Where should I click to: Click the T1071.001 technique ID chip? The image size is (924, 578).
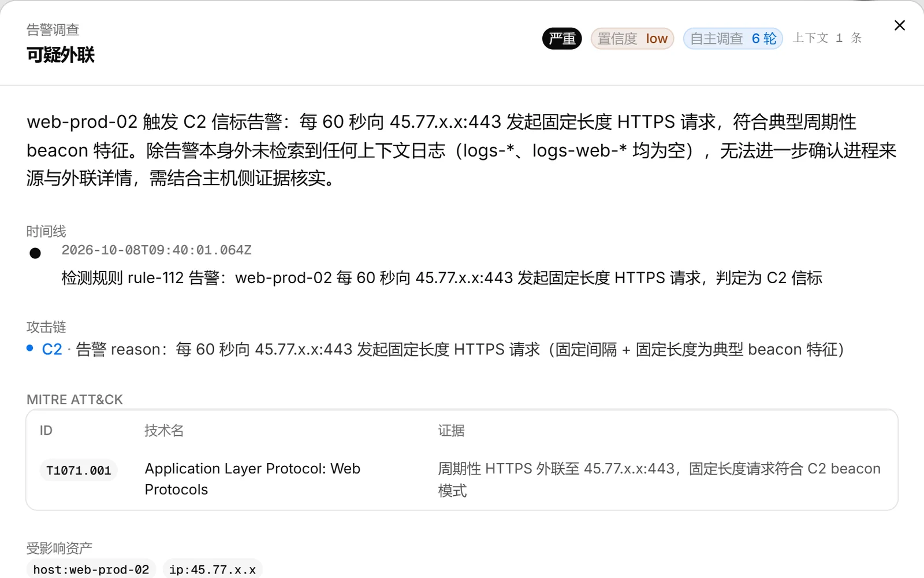coord(79,470)
